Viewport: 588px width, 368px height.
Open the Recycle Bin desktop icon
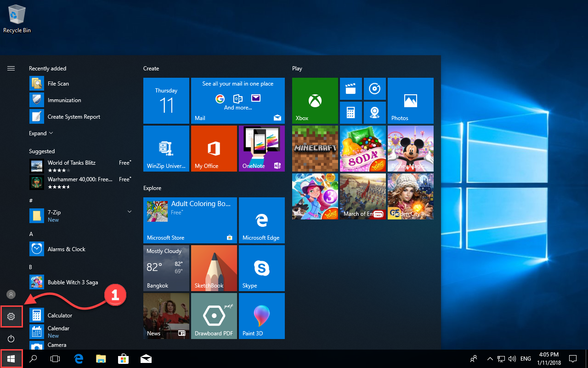(x=17, y=18)
